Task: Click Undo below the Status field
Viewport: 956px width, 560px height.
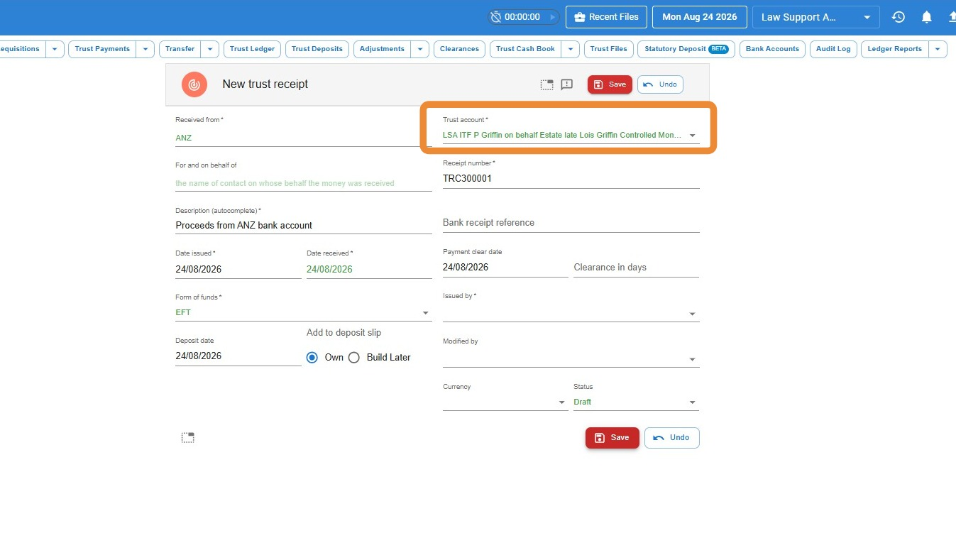Action: click(671, 438)
